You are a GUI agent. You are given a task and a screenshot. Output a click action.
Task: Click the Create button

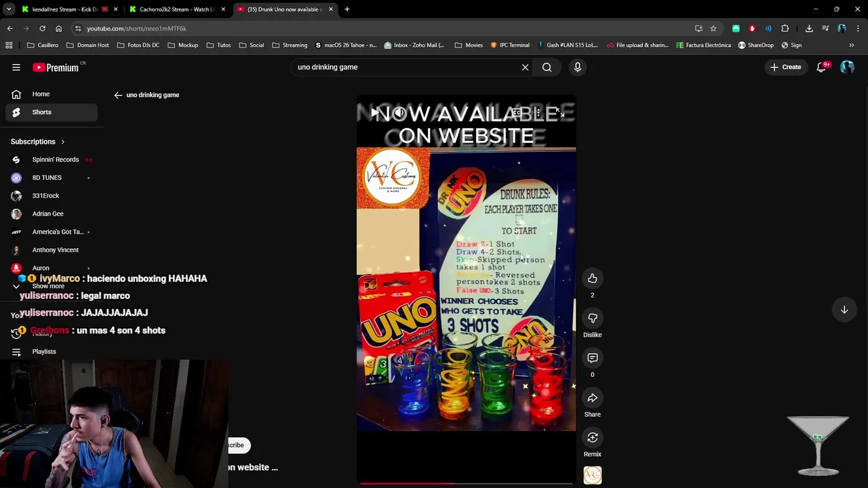pyautogui.click(x=786, y=67)
